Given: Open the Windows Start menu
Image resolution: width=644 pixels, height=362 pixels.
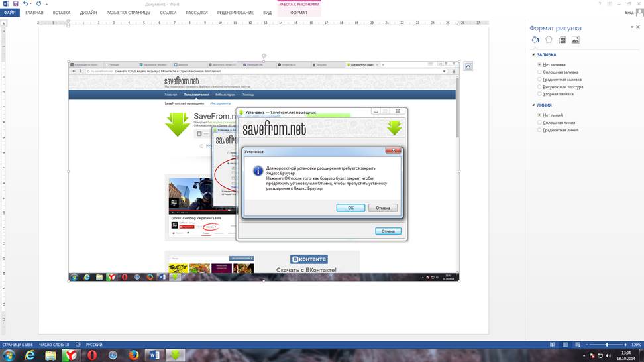Looking at the screenshot, I should (x=9, y=355).
